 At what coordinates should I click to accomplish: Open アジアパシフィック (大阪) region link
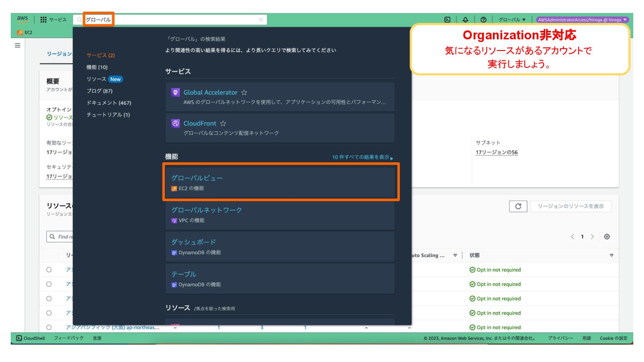coord(113,327)
